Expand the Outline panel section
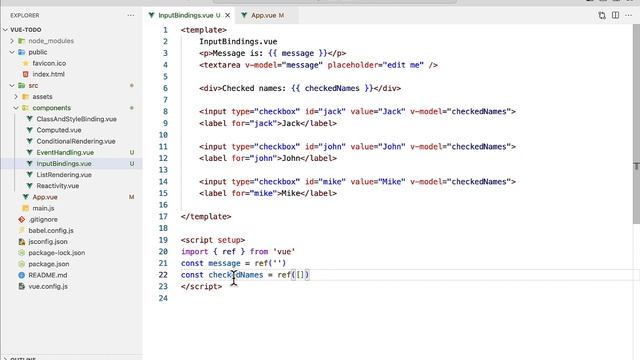 point(5,358)
